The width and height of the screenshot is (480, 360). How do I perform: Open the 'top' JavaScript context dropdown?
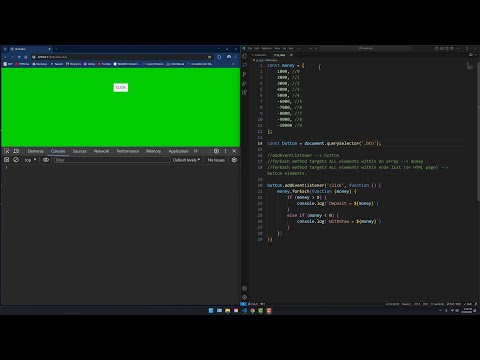[x=30, y=160]
